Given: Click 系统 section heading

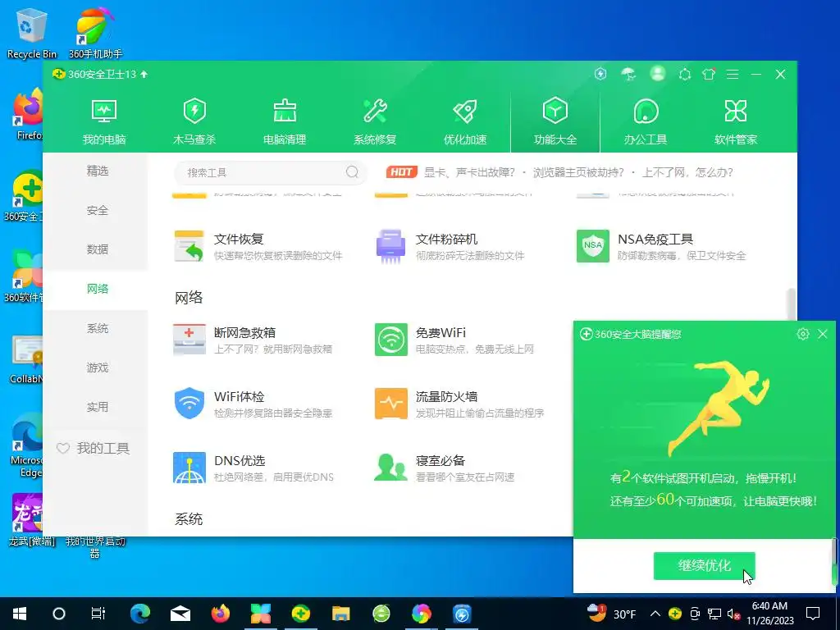Looking at the screenshot, I should tap(189, 519).
